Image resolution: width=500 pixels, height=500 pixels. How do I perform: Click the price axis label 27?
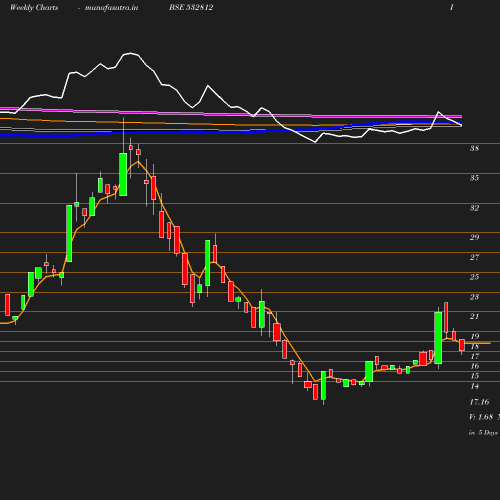(474, 257)
